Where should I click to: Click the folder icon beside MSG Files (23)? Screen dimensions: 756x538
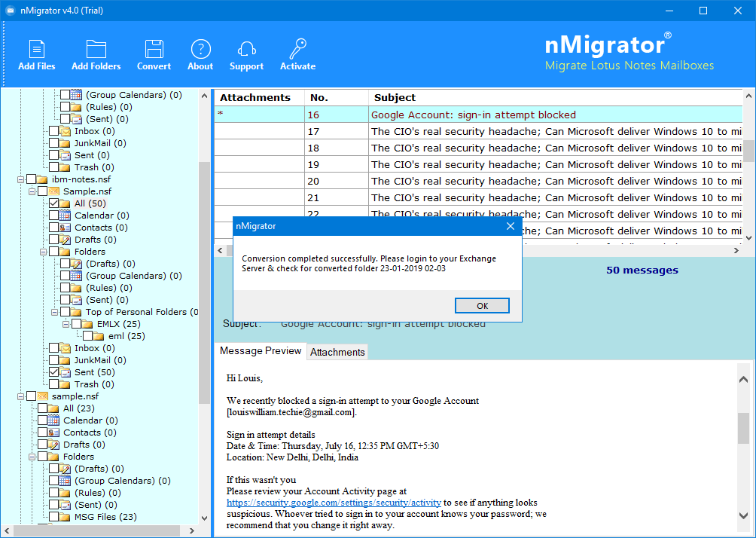[65, 517]
